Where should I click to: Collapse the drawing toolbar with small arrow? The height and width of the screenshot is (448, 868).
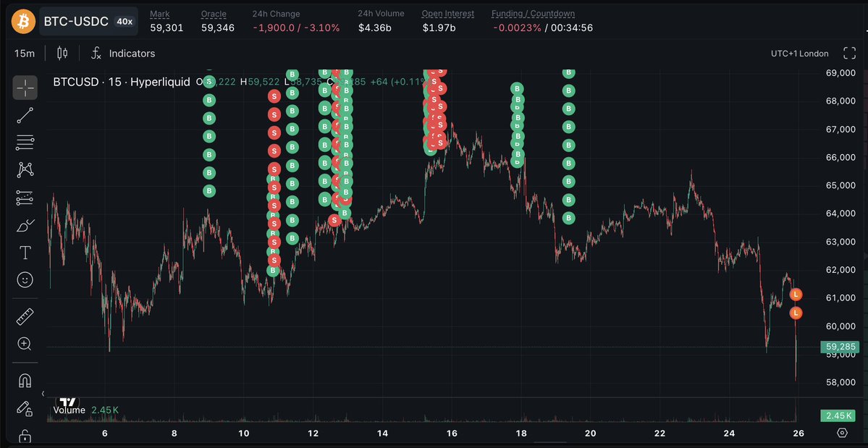(43, 394)
